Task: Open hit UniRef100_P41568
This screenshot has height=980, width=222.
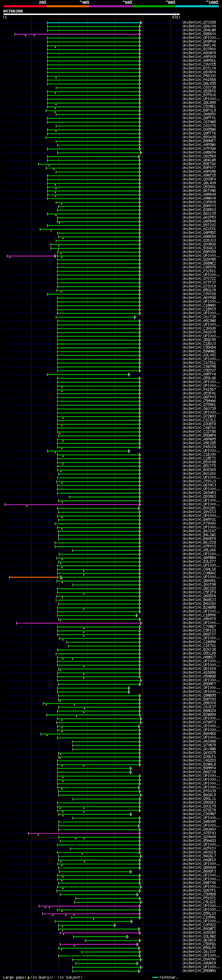Action: coord(199,80)
